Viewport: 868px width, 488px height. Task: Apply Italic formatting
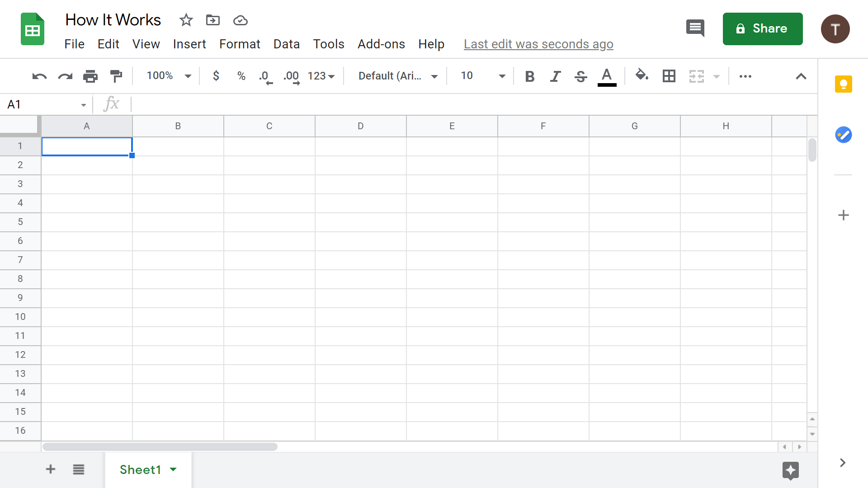tap(555, 76)
